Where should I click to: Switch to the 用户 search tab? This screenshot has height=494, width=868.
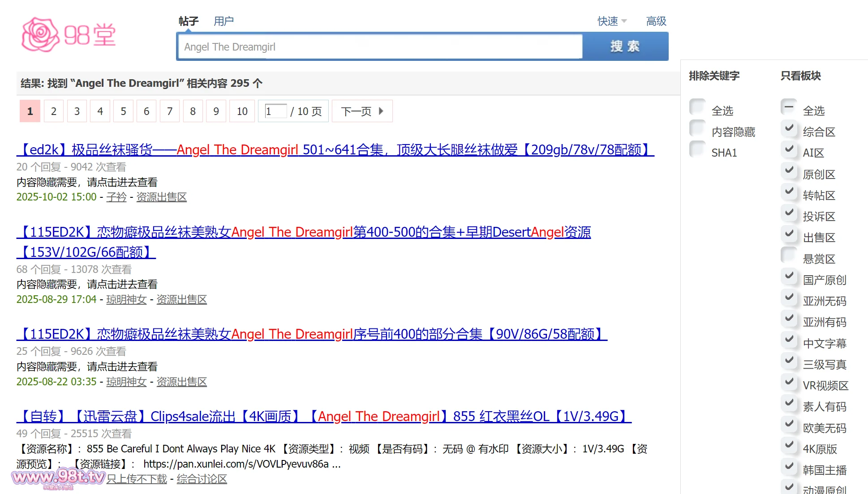point(223,21)
